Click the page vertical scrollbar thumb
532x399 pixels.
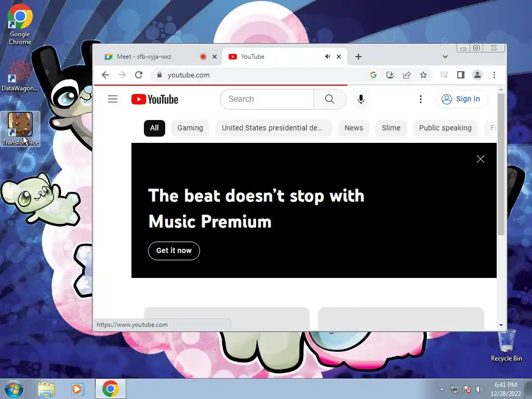pos(501,164)
